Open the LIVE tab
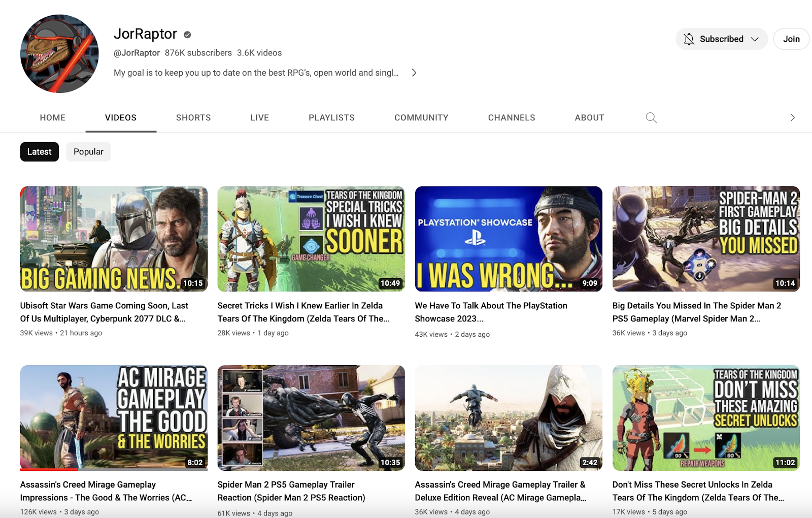The width and height of the screenshot is (812, 518). point(260,118)
